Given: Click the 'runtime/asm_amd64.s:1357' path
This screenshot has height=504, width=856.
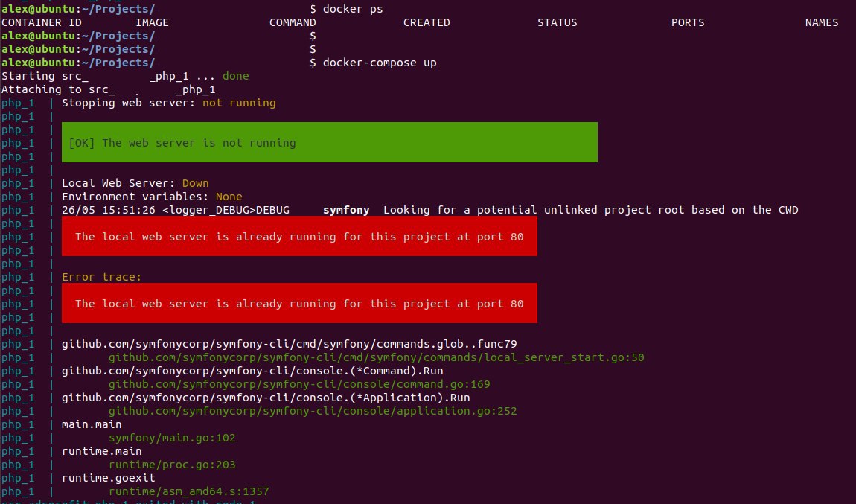Looking at the screenshot, I should click(x=189, y=491).
